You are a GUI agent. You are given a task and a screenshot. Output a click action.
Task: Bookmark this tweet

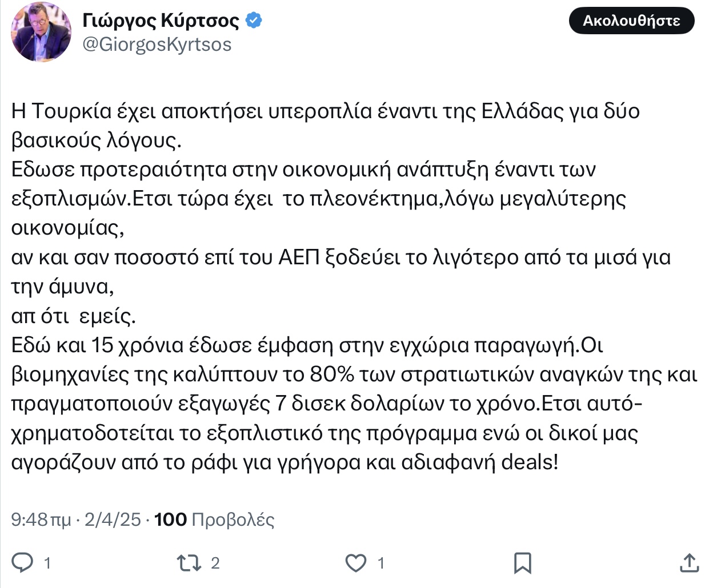coord(522,563)
